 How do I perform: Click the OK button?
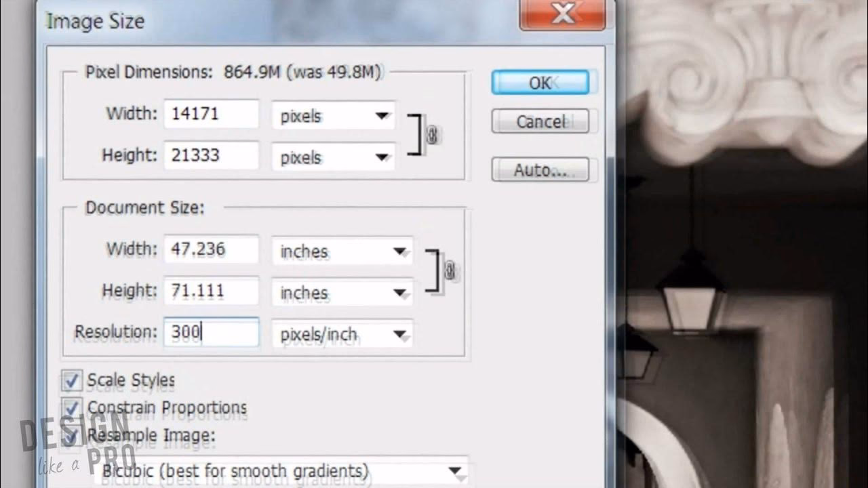pos(540,82)
